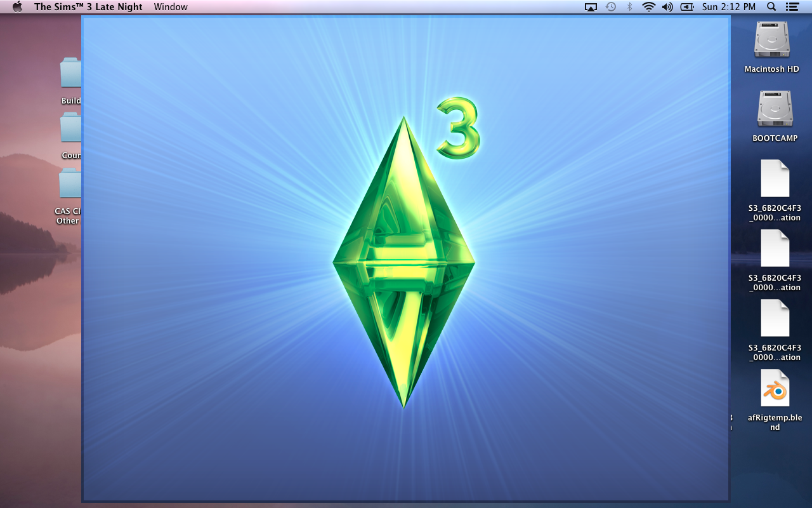This screenshot has width=812, height=508.
Task: Open Spotlight search magnifier
Action: [x=771, y=7]
